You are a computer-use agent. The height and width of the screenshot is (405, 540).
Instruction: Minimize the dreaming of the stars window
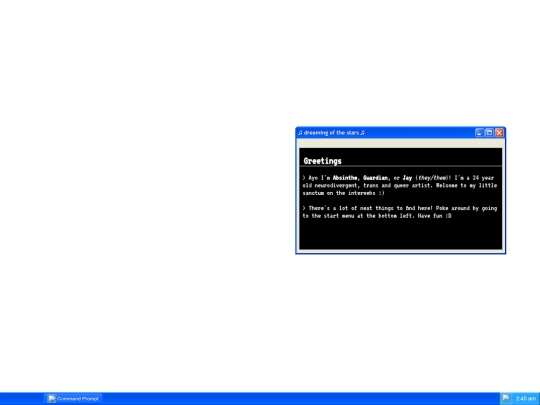pyautogui.click(x=479, y=133)
